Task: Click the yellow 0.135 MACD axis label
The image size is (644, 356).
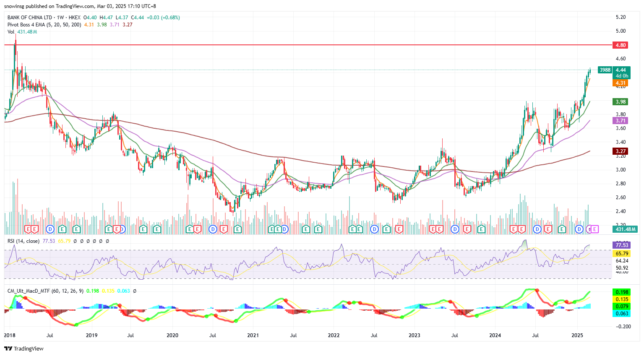Action: pyautogui.click(x=622, y=299)
